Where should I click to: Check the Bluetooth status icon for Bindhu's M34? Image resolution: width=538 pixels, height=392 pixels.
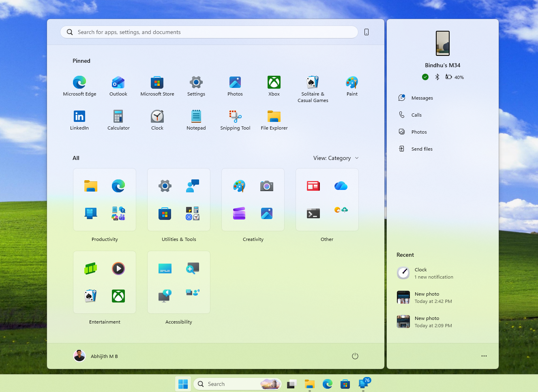pos(437,77)
